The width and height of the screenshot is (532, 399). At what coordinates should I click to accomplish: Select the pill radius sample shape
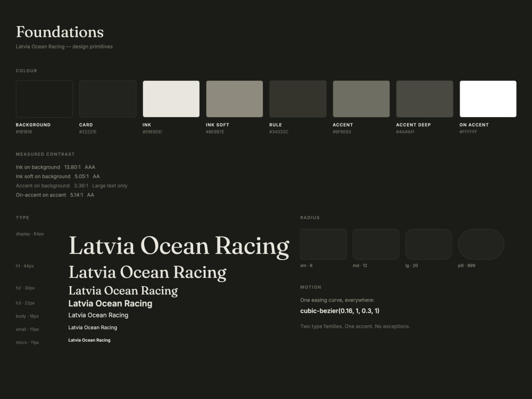point(481,244)
